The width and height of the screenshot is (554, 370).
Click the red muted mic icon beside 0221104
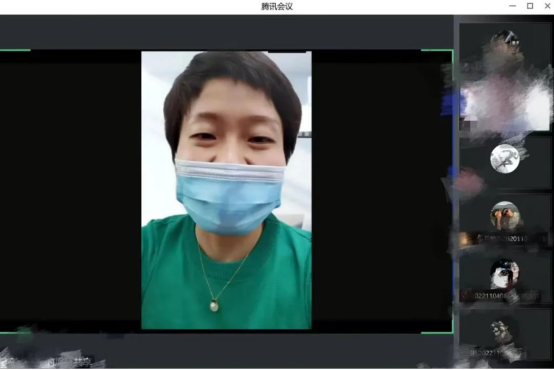pos(467,295)
